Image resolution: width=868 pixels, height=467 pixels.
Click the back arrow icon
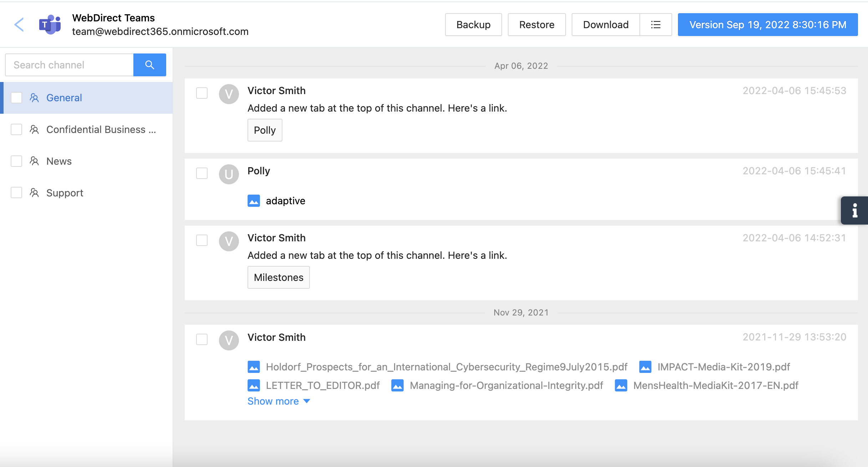[x=19, y=25]
